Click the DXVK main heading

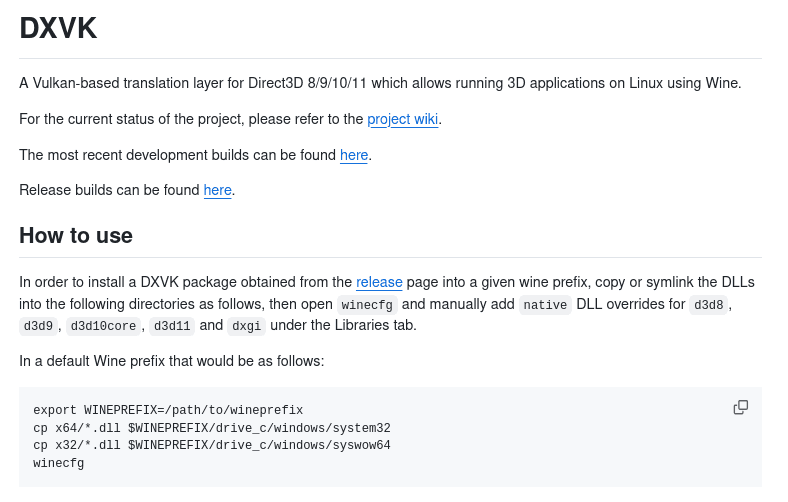click(x=58, y=28)
